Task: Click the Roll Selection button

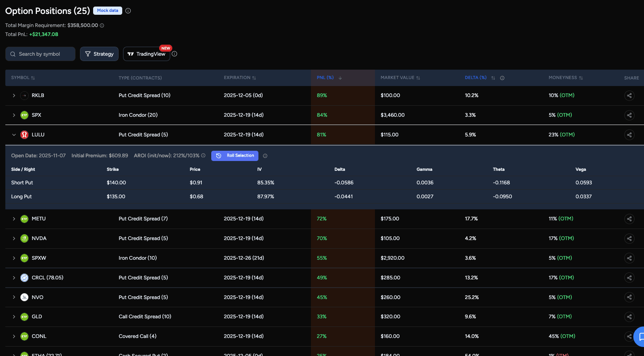Action: 235,156
